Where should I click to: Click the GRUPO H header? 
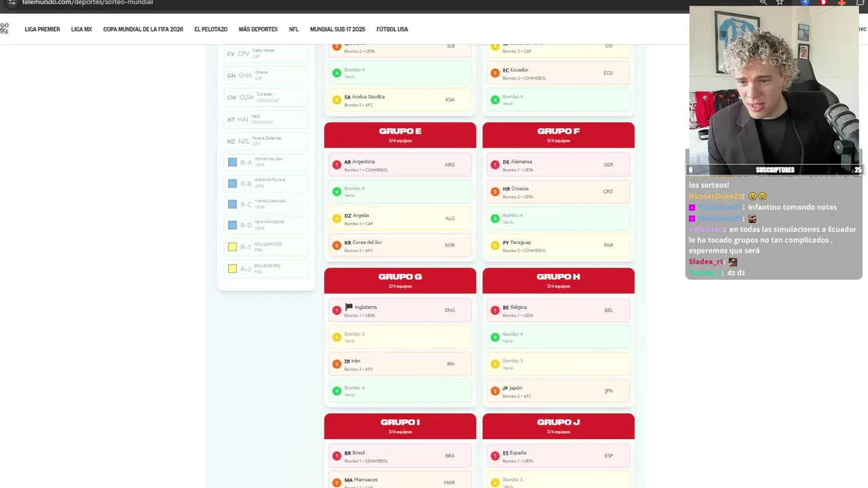point(558,281)
